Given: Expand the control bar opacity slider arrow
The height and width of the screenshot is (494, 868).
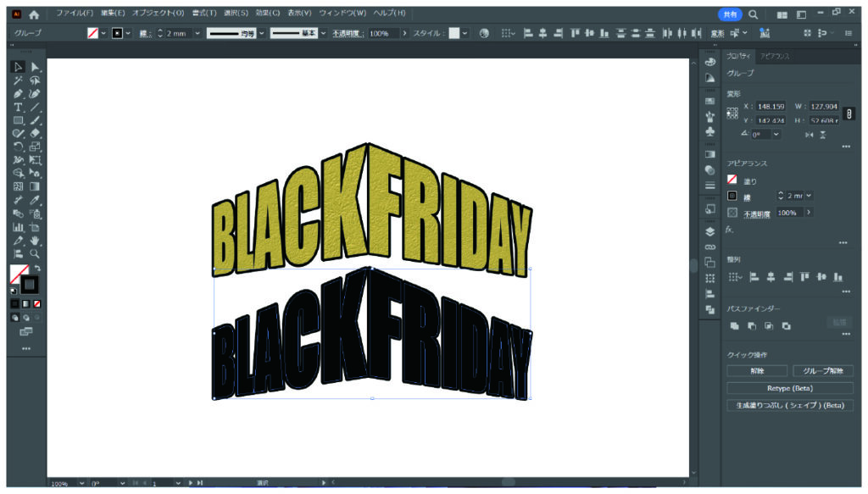Looking at the screenshot, I should [x=404, y=33].
